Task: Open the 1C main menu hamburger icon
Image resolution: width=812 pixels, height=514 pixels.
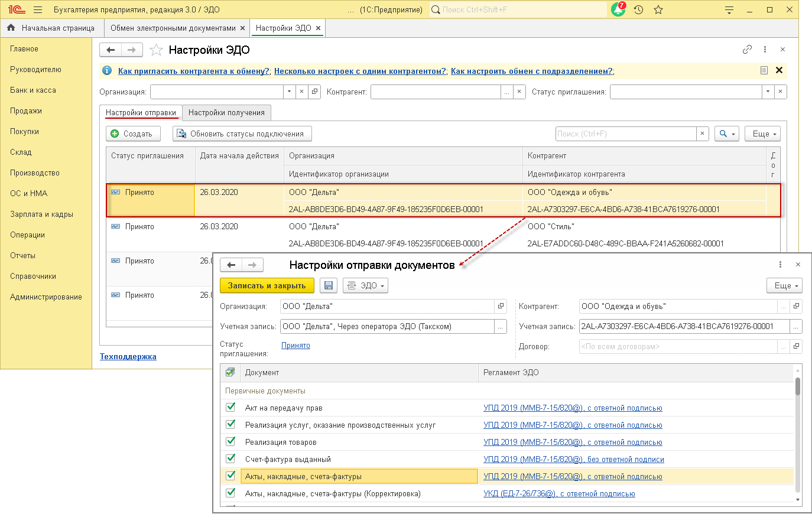Action: pyautogui.click(x=38, y=10)
